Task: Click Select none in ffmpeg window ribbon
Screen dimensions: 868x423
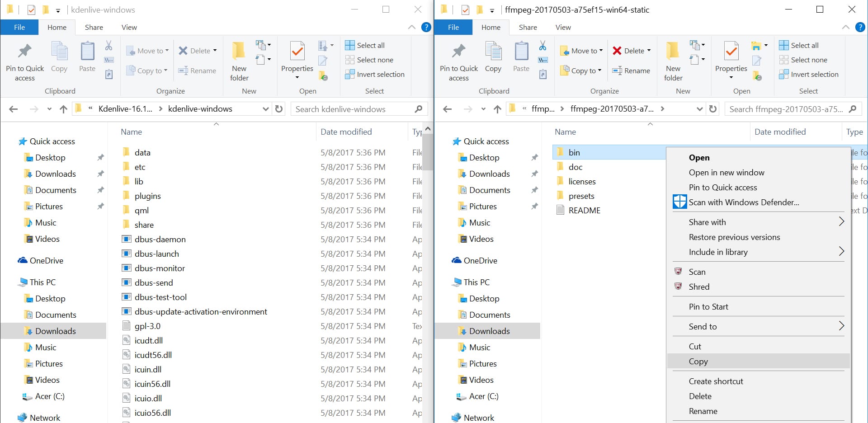Action: tap(803, 60)
